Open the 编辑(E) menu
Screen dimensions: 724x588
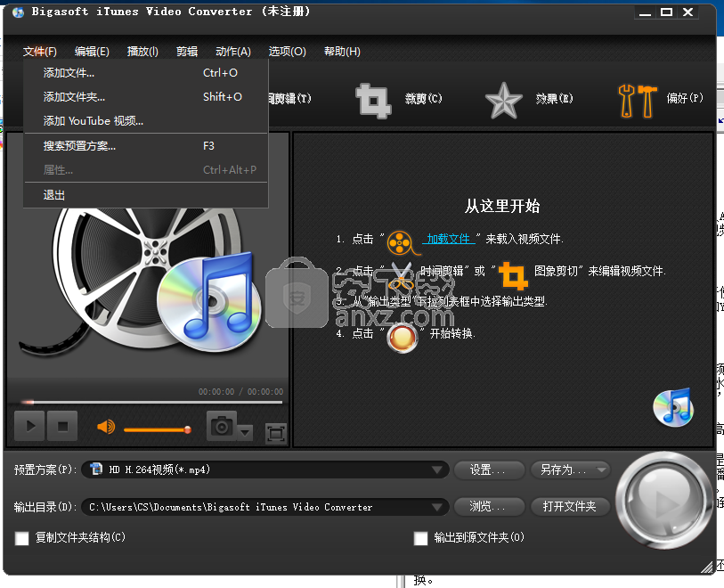tap(92, 52)
